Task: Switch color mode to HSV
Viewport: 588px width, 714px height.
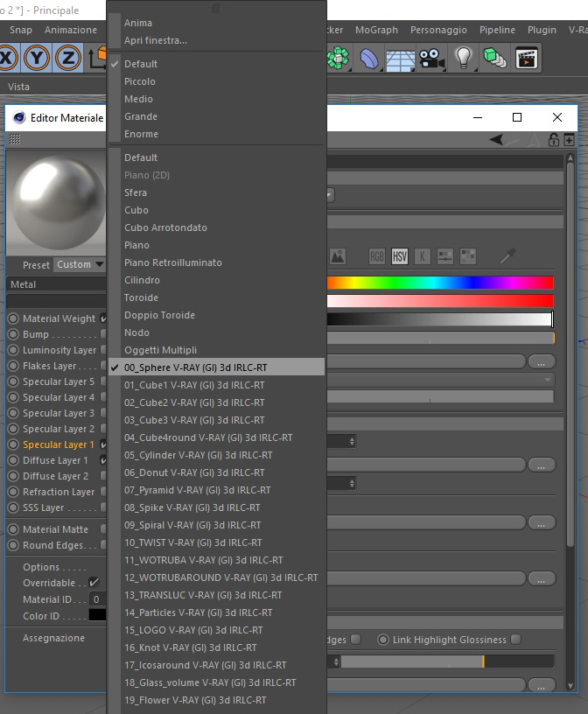Action: [400, 256]
